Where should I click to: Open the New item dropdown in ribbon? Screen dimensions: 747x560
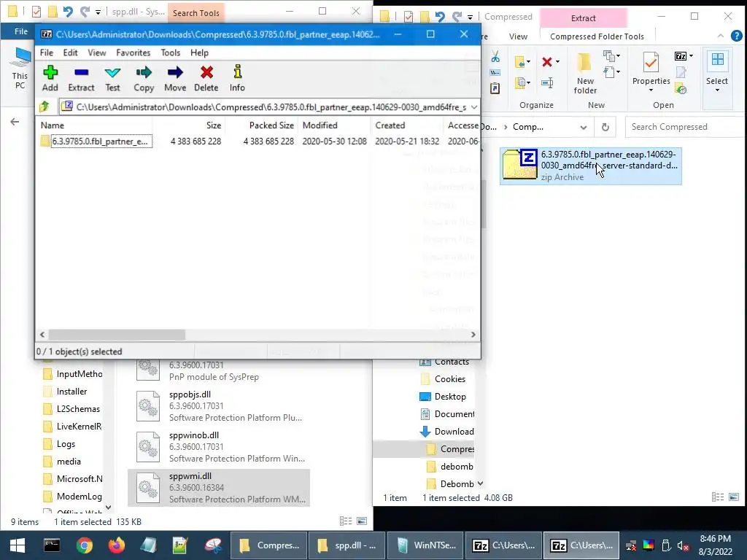(612, 56)
